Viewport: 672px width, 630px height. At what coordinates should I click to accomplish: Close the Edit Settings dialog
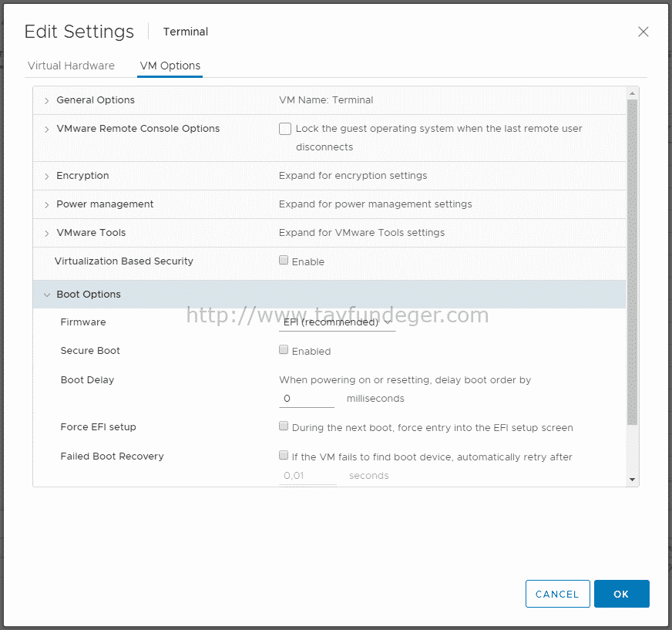[x=643, y=32]
